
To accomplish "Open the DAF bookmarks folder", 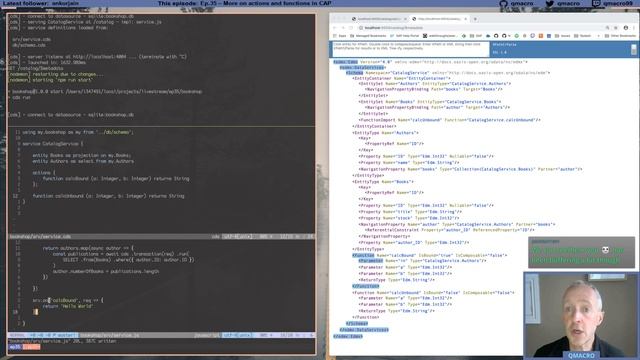I will tap(476, 36).
